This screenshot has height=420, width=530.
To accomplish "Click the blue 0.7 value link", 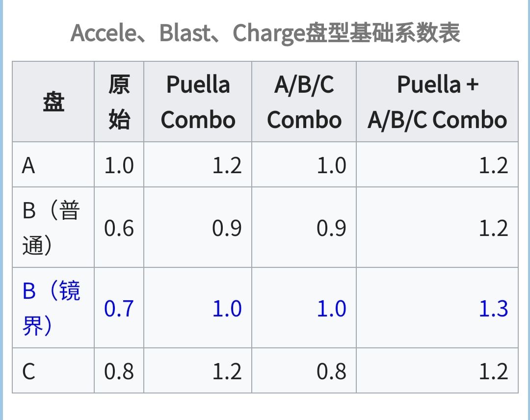I will coord(119,309).
